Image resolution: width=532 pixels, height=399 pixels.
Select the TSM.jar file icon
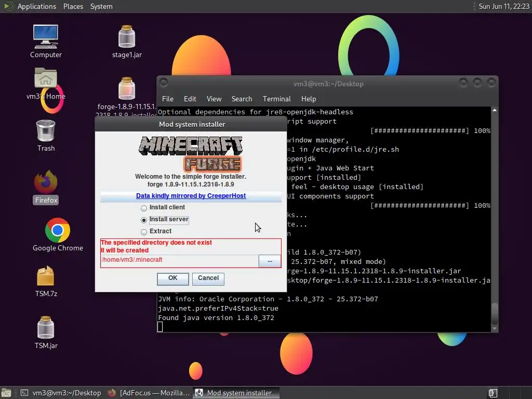[x=46, y=332]
